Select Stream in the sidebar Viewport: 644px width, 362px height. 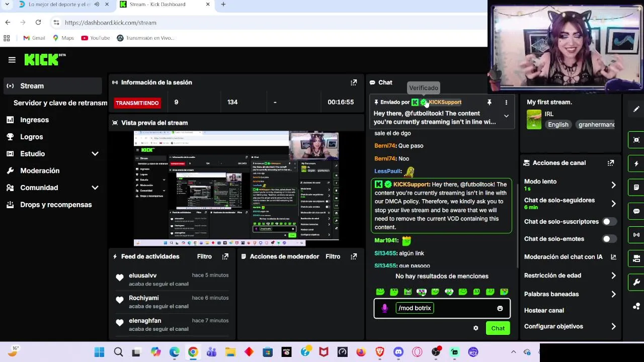coord(53,86)
